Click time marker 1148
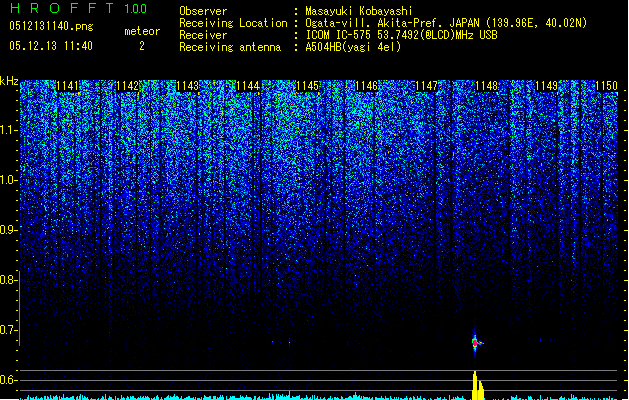 coord(486,86)
